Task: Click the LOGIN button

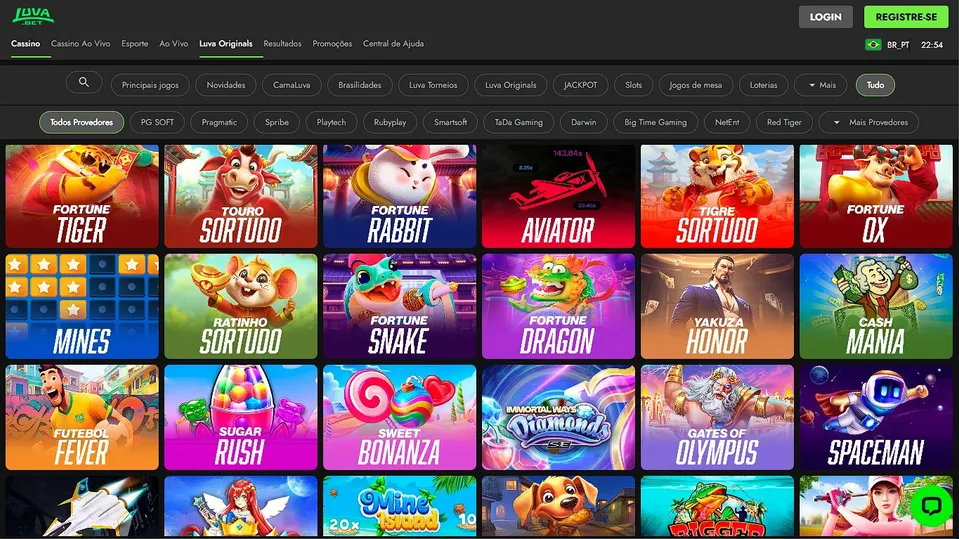Action: pos(826,17)
